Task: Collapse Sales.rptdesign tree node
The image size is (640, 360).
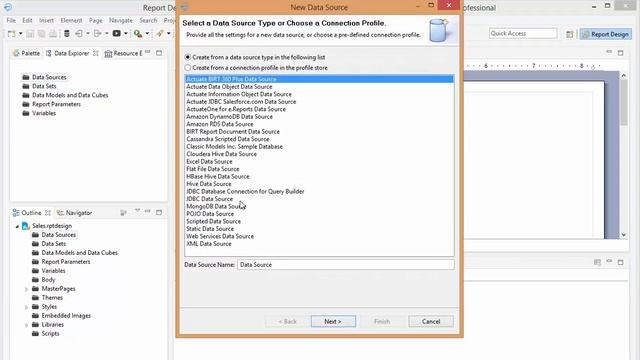Action: tap(17, 226)
